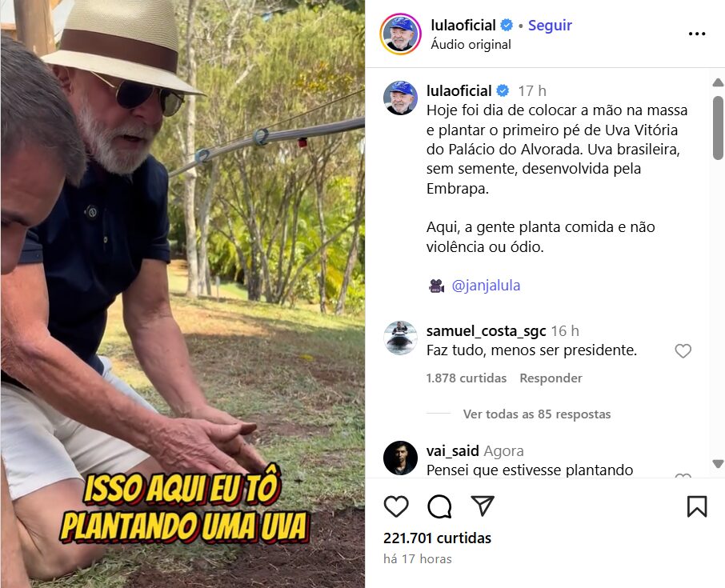Open comments with the speech bubble icon
Image resolution: width=725 pixels, height=588 pixels.
439,506
